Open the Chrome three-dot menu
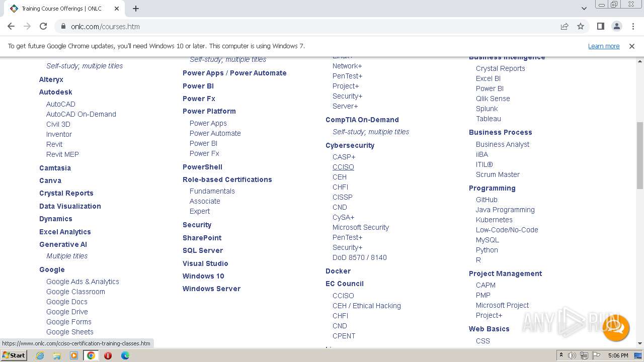The width and height of the screenshot is (644, 362). click(632, 26)
